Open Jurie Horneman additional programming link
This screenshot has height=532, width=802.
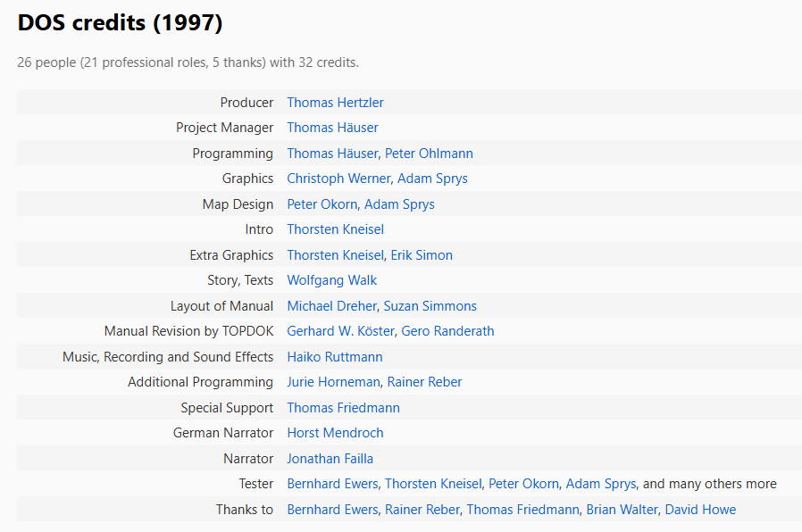tap(333, 382)
